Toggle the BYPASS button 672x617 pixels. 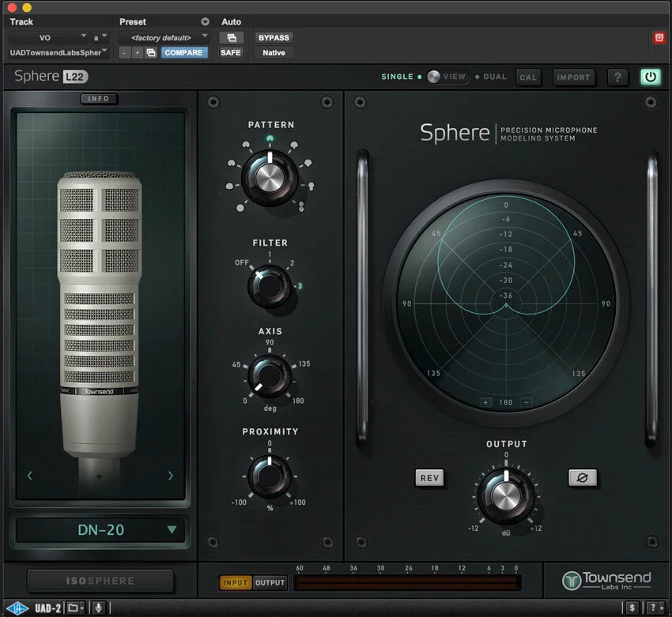[x=274, y=38]
